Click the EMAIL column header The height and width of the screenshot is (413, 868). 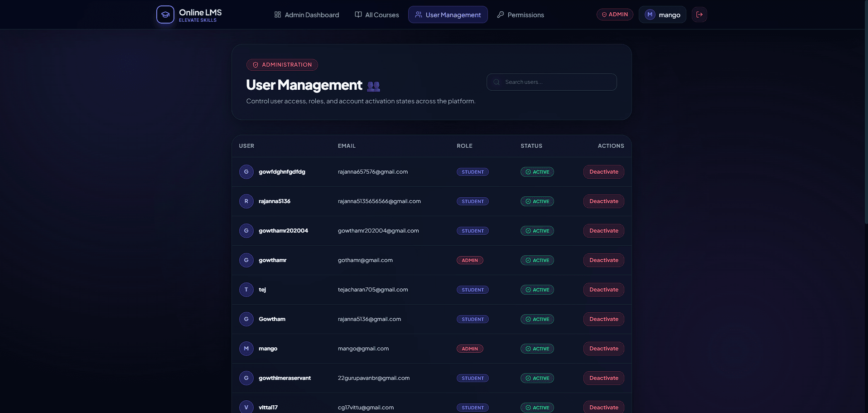pyautogui.click(x=347, y=146)
